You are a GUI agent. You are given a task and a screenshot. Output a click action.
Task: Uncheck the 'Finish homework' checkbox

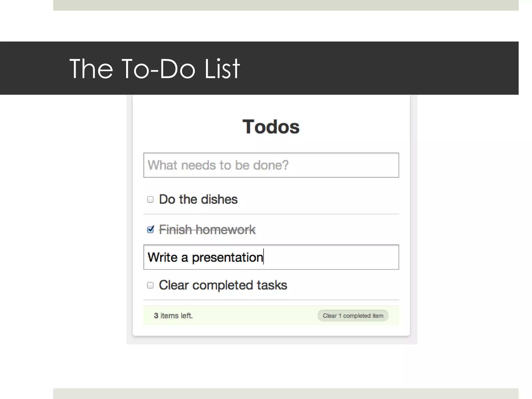[x=150, y=230]
